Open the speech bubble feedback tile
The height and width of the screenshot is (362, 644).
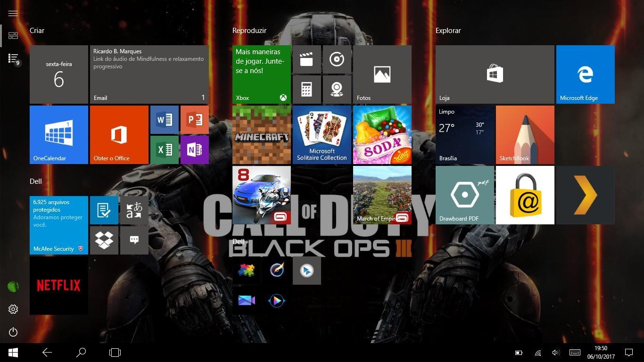(134, 240)
